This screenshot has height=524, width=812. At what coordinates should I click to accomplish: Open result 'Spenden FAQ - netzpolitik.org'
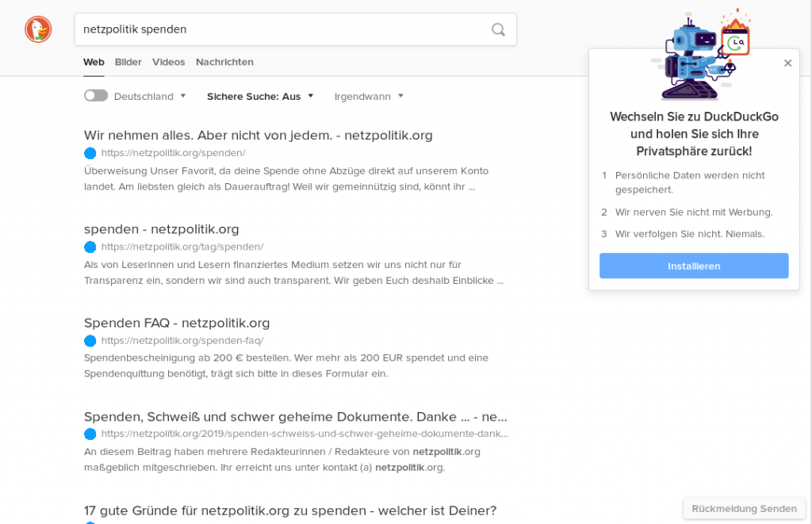coord(177,323)
